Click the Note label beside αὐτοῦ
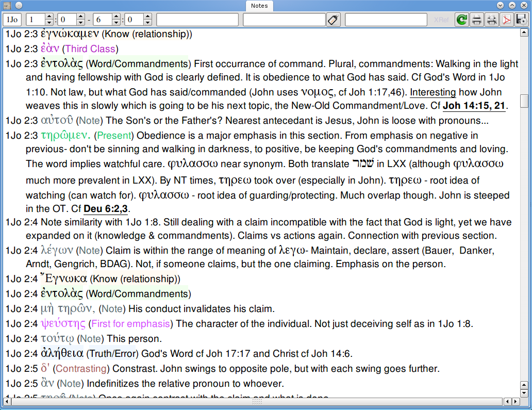 coord(90,121)
